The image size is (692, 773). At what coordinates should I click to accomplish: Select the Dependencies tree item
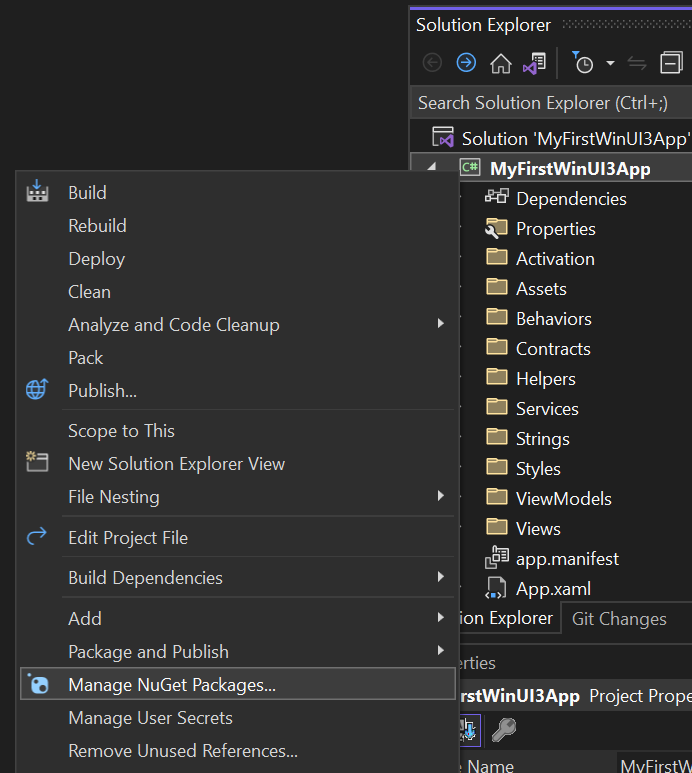coord(571,199)
